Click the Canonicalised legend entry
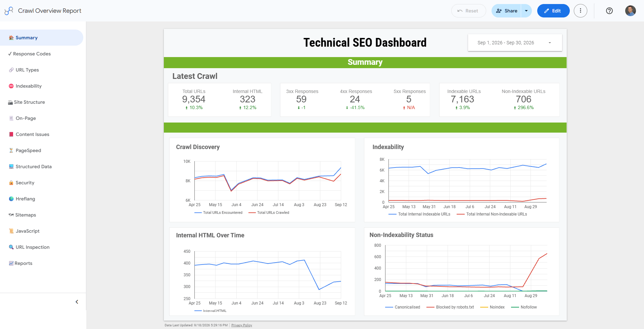Viewport: 644px width, 329px height. pos(403,307)
